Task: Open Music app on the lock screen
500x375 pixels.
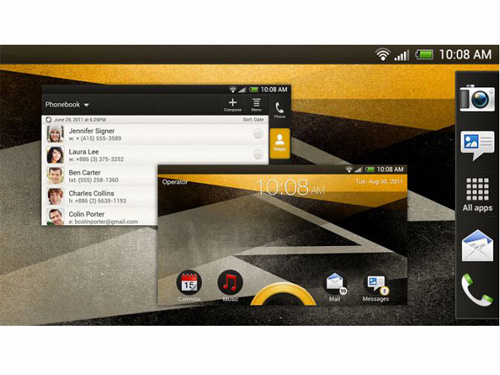Action: point(230,286)
